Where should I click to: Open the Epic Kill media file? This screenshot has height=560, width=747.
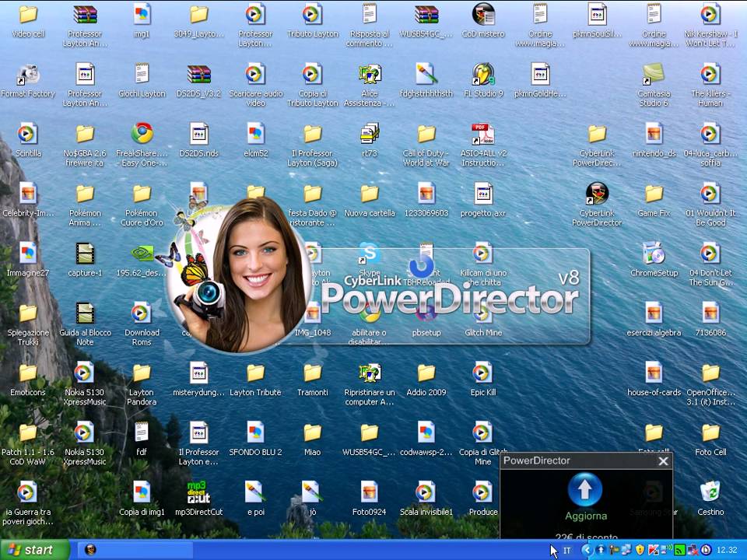click(483, 373)
